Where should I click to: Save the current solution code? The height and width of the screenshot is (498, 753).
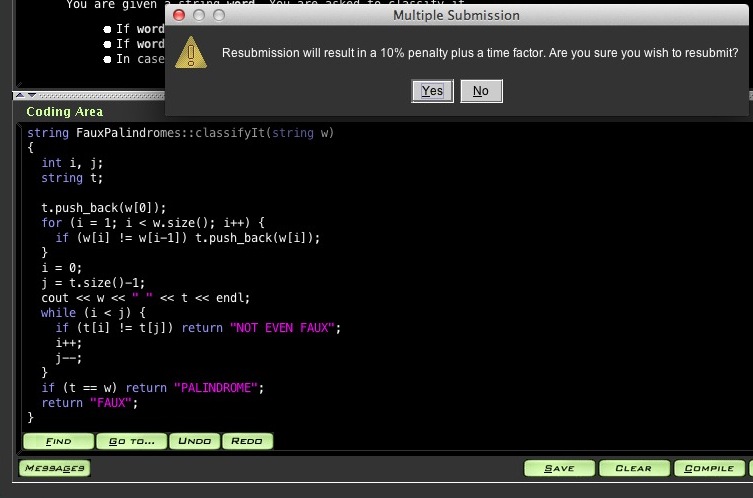point(558,468)
